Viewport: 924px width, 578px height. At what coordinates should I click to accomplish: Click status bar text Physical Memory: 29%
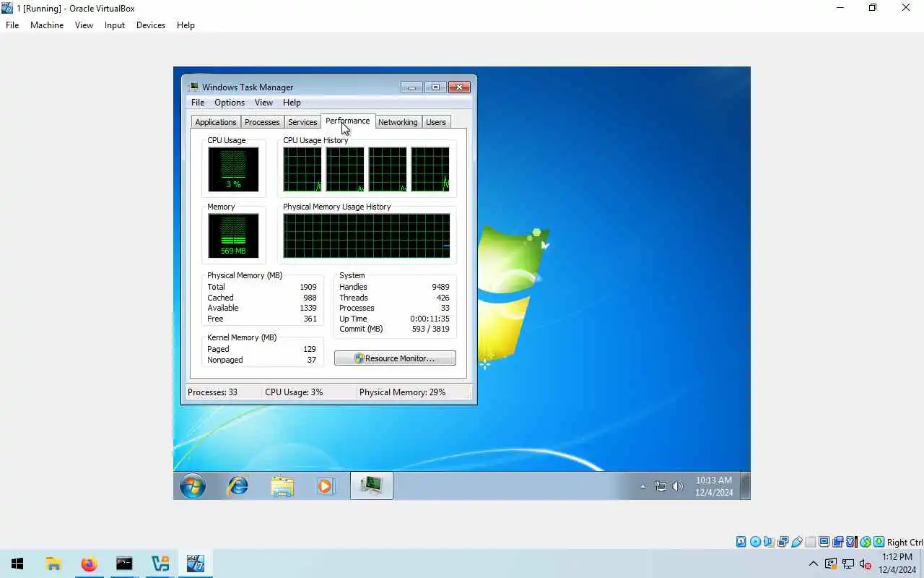pos(402,392)
